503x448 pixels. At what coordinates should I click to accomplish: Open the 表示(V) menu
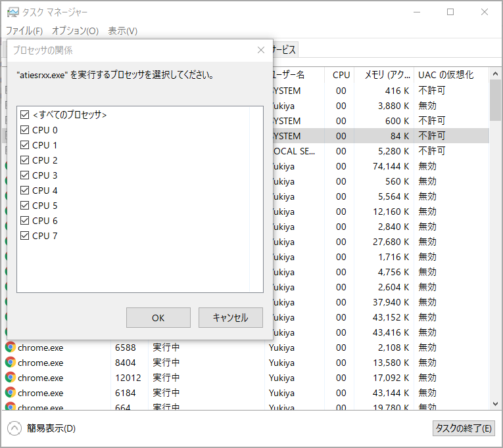pos(122,31)
